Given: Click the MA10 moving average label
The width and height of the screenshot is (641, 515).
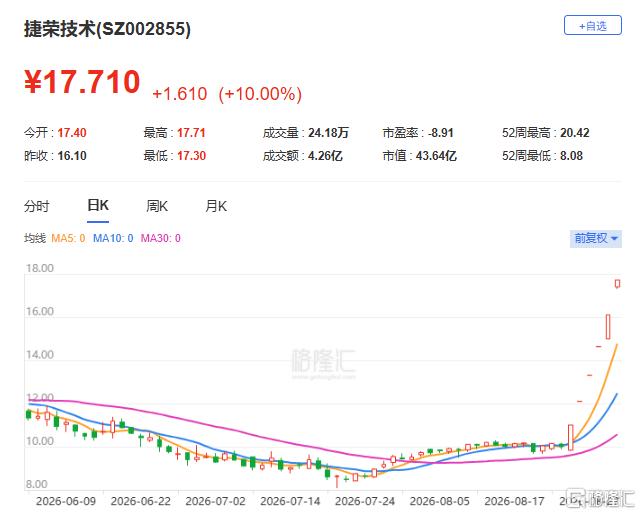Looking at the screenshot, I should pyautogui.click(x=113, y=238).
